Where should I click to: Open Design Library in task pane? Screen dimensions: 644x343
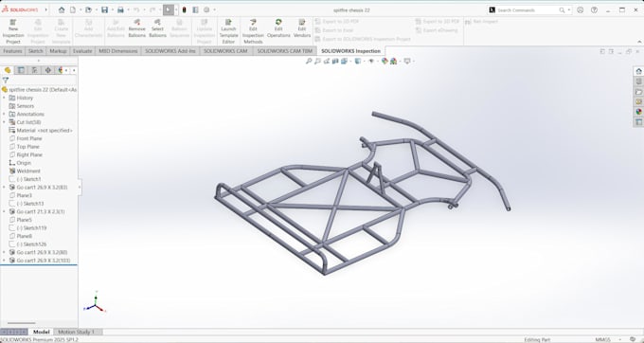click(638, 81)
